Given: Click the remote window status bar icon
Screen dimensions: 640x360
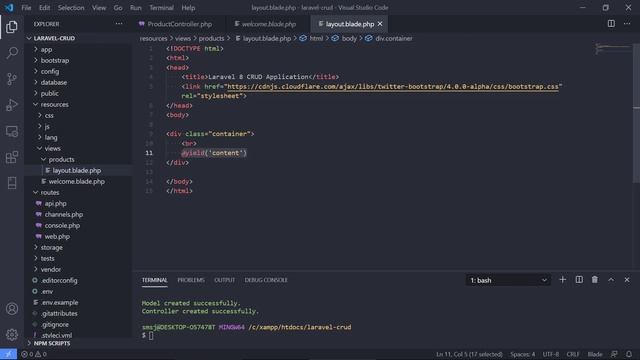Looking at the screenshot, I should pyautogui.click(x=8, y=354).
